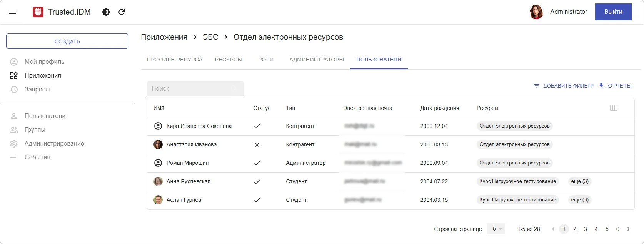The height and width of the screenshot is (244, 644).
Task: Open the column settings icon in table header
Action: click(614, 108)
